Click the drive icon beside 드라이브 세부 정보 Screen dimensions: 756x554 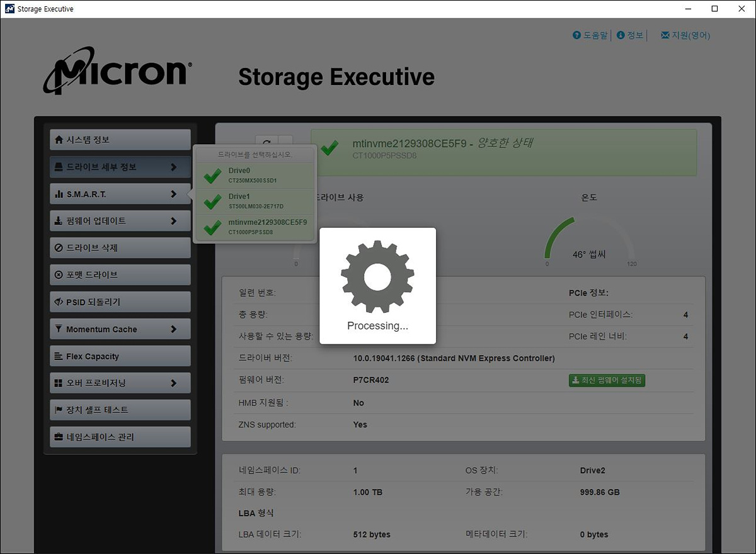coord(59,167)
